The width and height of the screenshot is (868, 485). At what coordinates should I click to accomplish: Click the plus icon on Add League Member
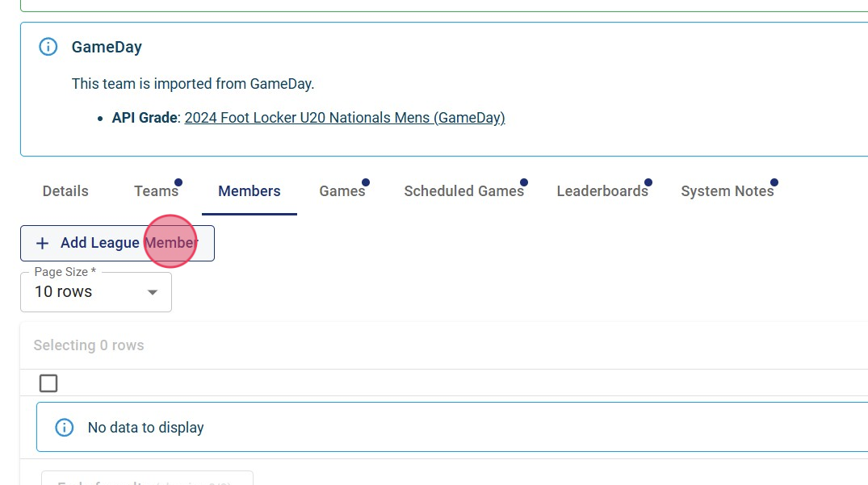[43, 243]
